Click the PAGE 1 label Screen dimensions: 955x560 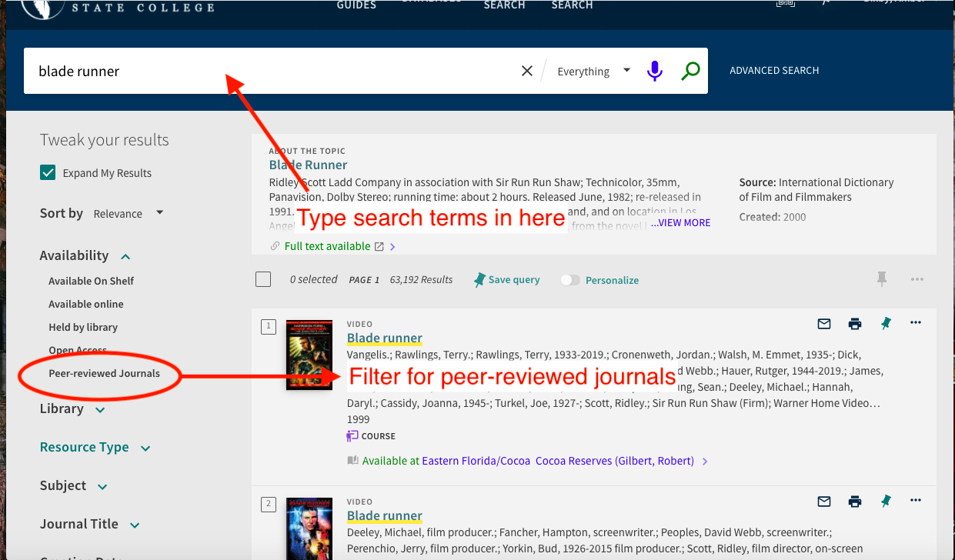pyautogui.click(x=364, y=280)
